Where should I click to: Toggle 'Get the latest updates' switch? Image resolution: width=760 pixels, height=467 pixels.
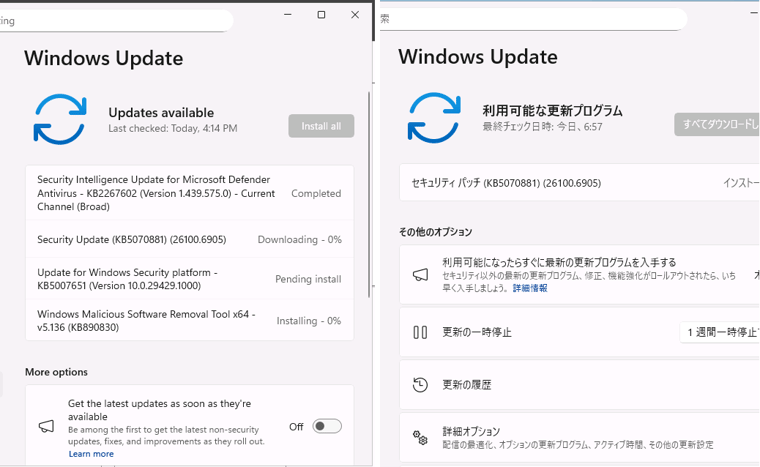pyautogui.click(x=327, y=426)
